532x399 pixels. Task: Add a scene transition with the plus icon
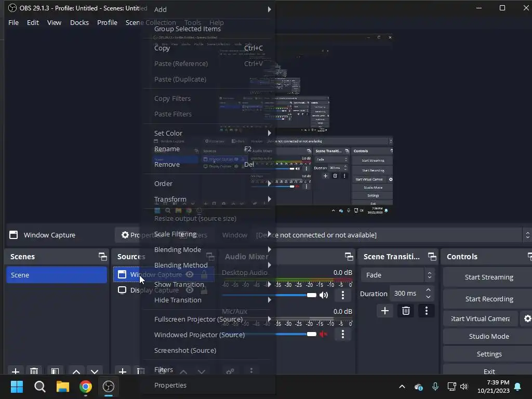(385, 311)
